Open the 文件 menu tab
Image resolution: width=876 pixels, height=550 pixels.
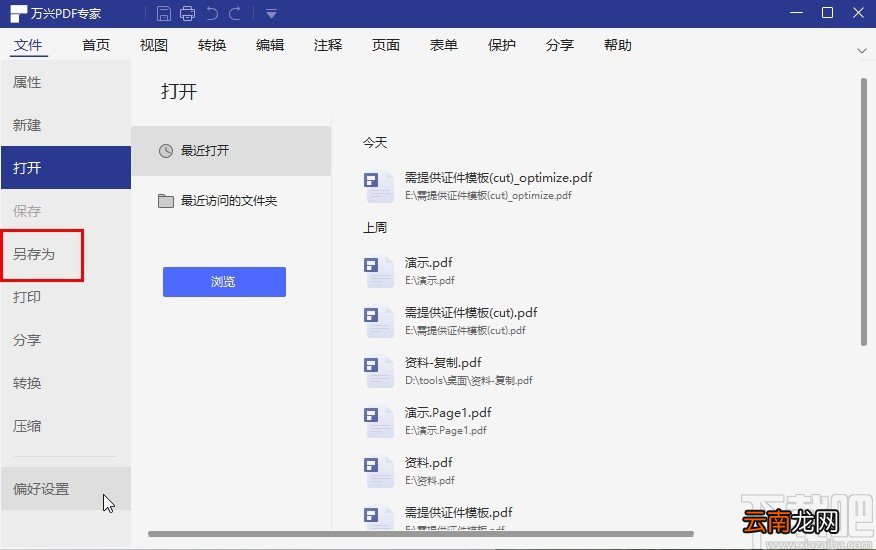coord(28,45)
